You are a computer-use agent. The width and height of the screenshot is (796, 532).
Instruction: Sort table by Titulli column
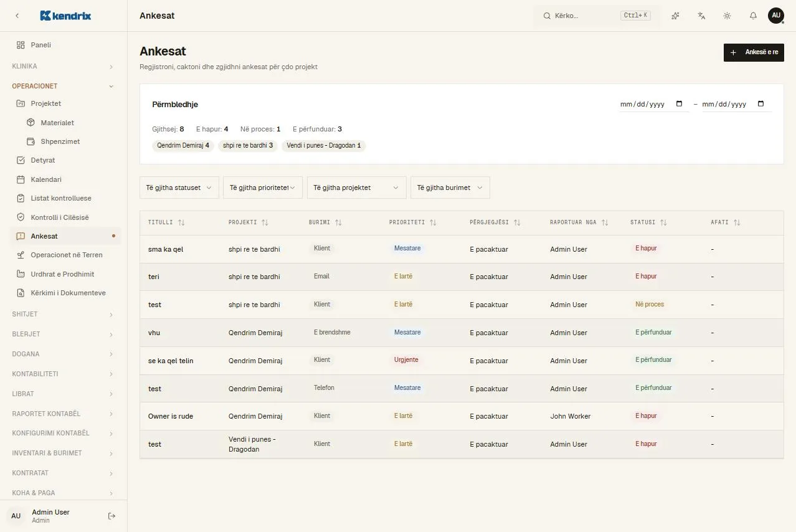166,222
